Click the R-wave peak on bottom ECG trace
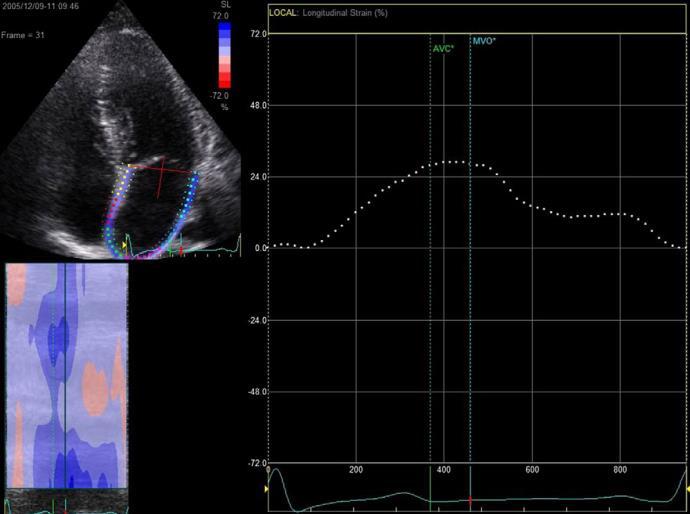The image size is (690, 514). pyautogui.click(x=275, y=470)
